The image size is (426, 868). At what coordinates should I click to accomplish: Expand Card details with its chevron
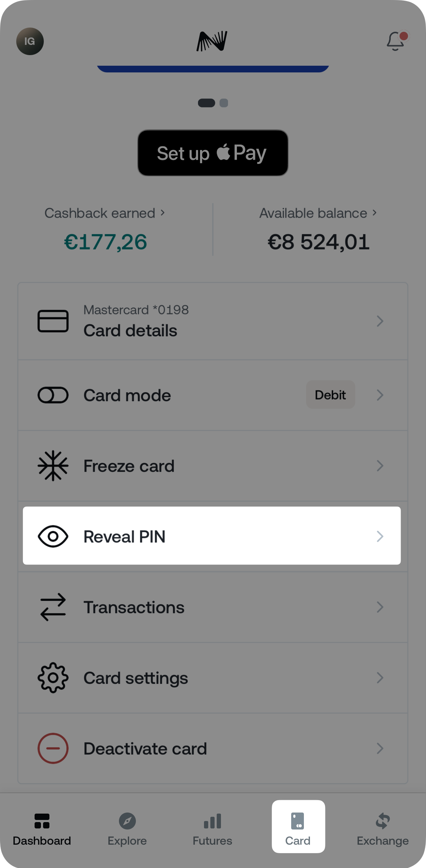pyautogui.click(x=380, y=321)
